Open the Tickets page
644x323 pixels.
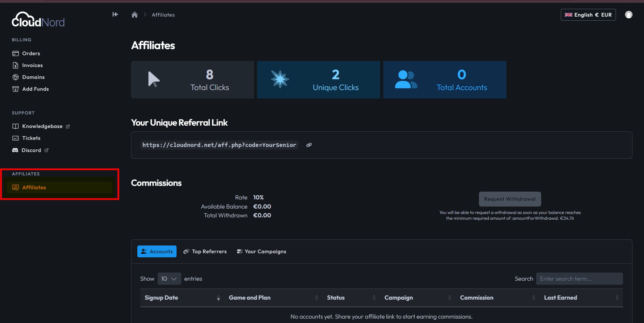pyautogui.click(x=31, y=138)
